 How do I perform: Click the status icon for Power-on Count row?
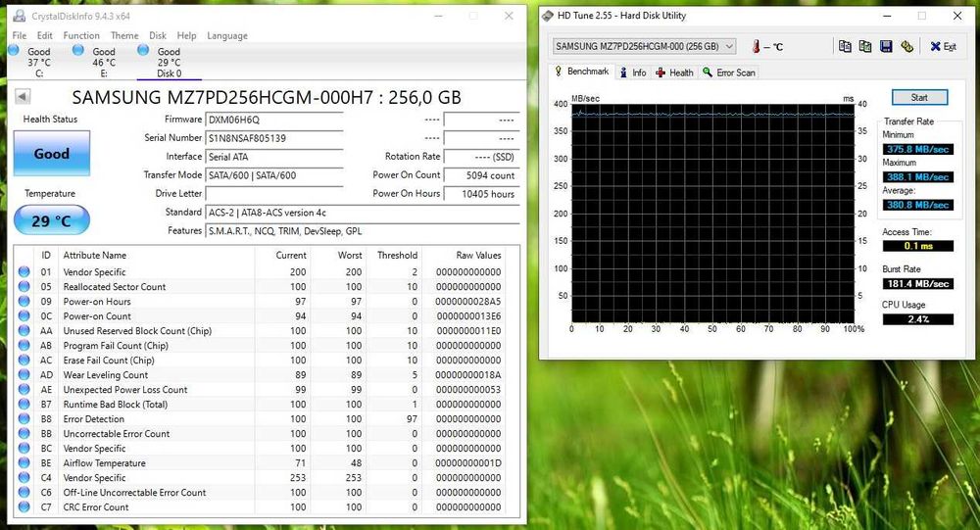point(24,315)
